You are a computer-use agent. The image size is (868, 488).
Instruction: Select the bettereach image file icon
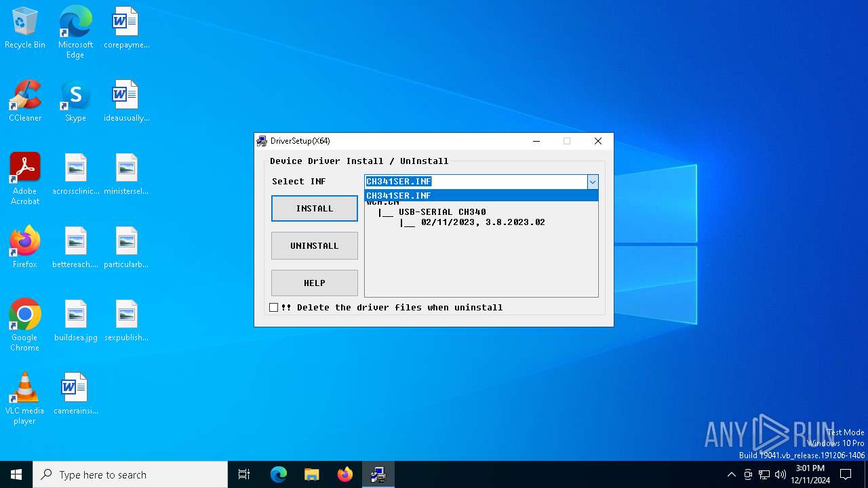75,248
